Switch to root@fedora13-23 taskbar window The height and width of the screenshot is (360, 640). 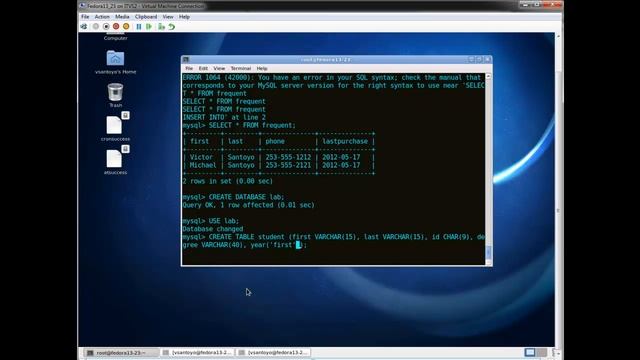[121, 352]
